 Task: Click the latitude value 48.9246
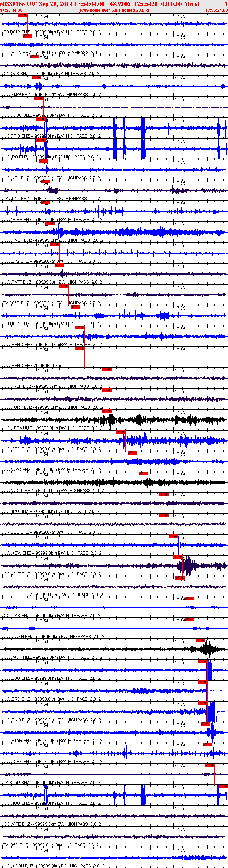120,4
